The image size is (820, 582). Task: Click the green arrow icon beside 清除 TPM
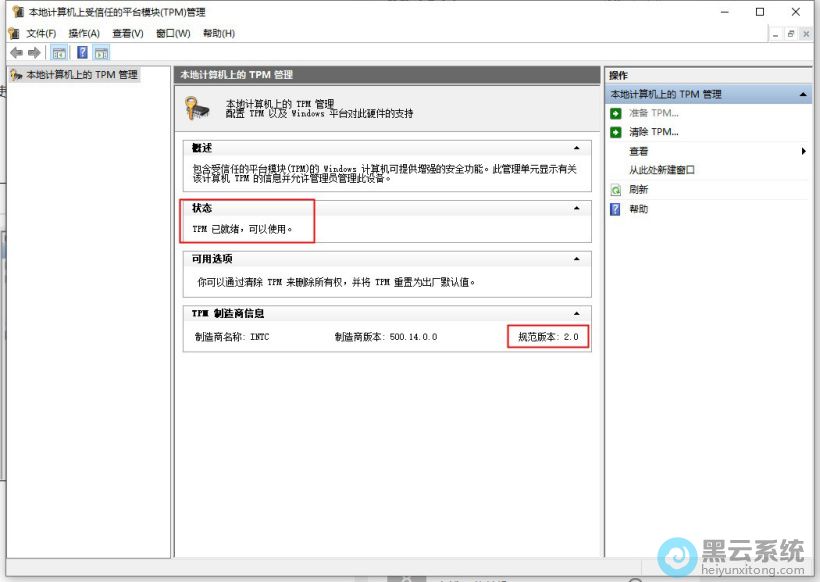pyautogui.click(x=616, y=132)
